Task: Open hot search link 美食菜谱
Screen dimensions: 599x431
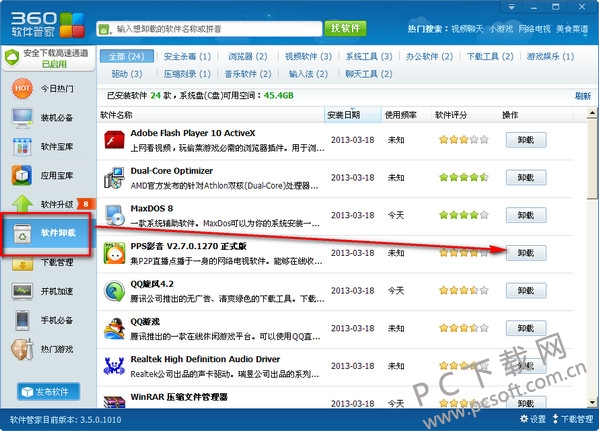Action: [x=572, y=29]
